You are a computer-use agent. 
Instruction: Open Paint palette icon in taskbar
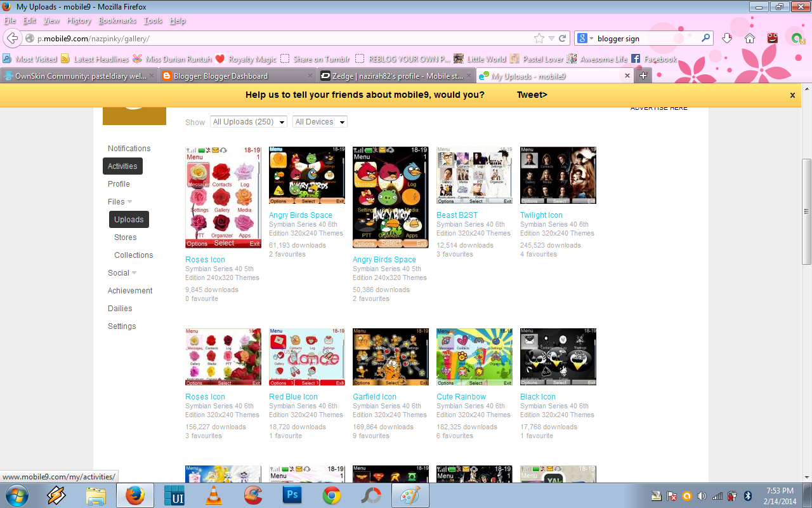[410, 495]
